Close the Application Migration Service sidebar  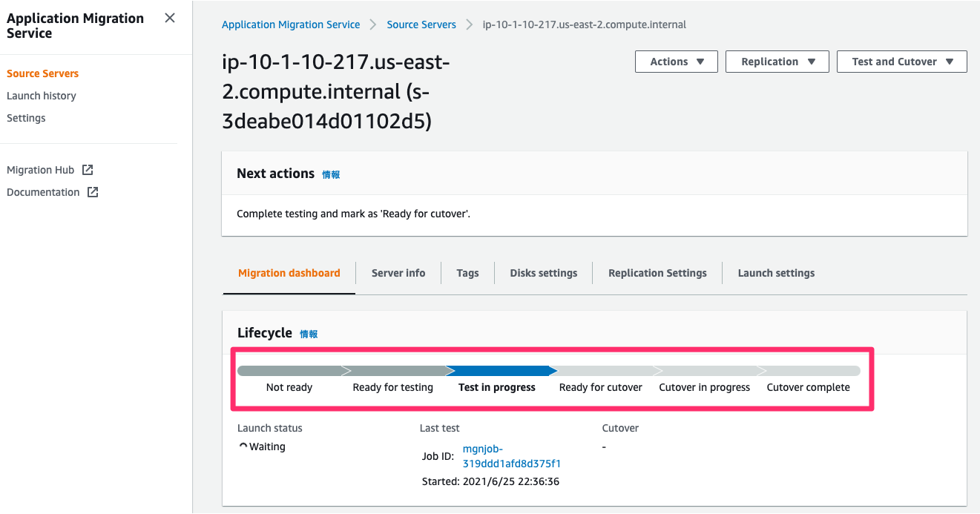pos(170,19)
